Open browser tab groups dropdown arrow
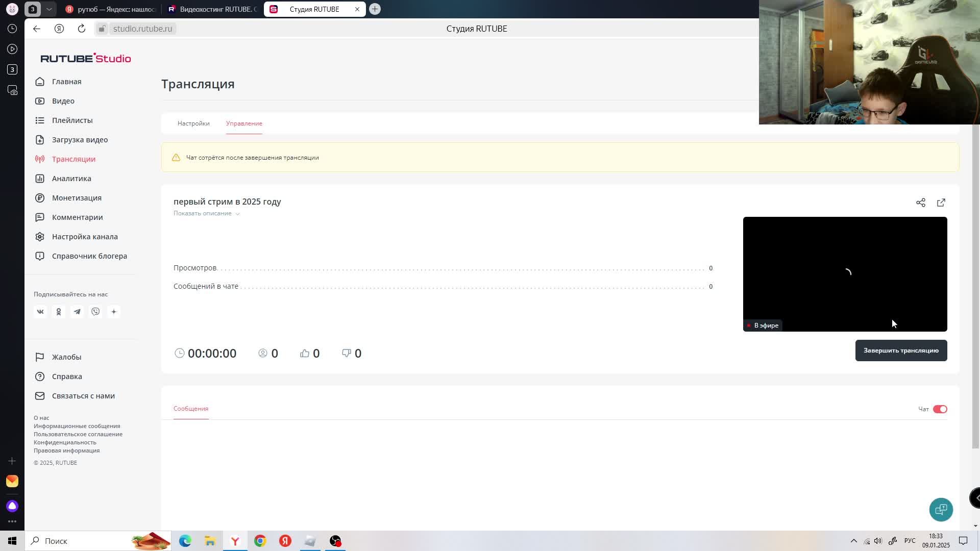The height and width of the screenshot is (551, 980). (x=49, y=9)
